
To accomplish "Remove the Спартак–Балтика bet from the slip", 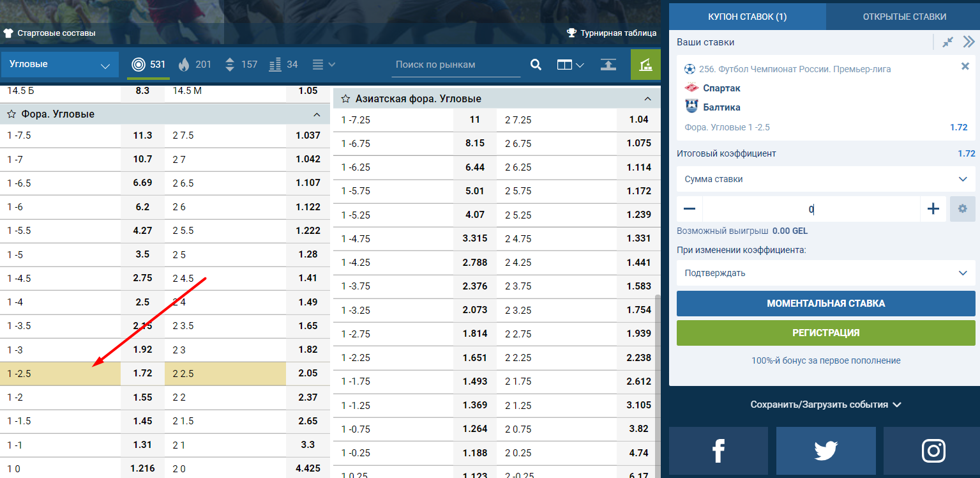I will [965, 66].
